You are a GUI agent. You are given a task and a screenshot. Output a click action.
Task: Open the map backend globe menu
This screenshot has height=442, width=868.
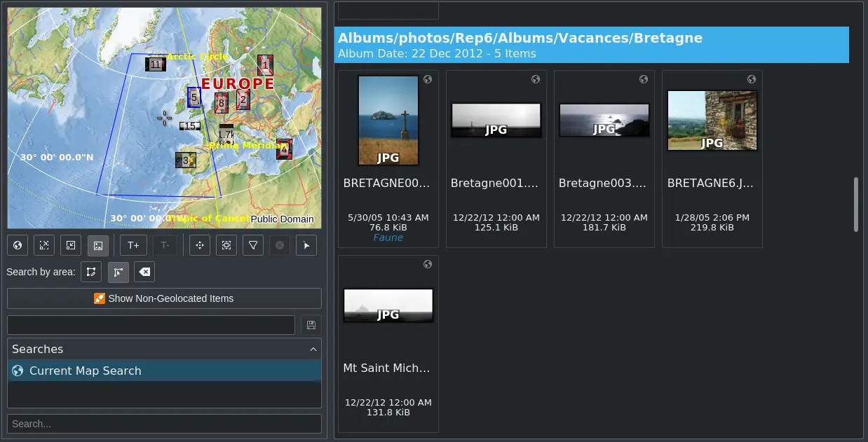point(17,245)
